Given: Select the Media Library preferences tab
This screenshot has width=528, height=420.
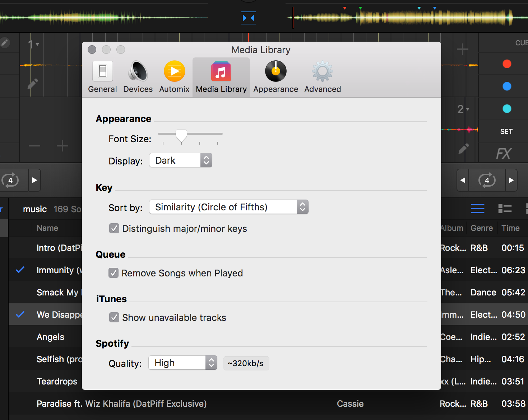Looking at the screenshot, I should pyautogui.click(x=221, y=77).
